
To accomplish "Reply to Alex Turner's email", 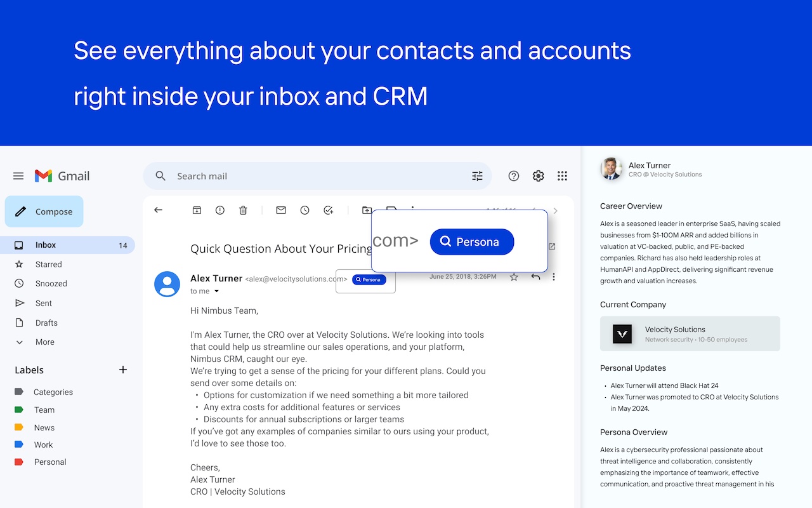I will [536, 277].
